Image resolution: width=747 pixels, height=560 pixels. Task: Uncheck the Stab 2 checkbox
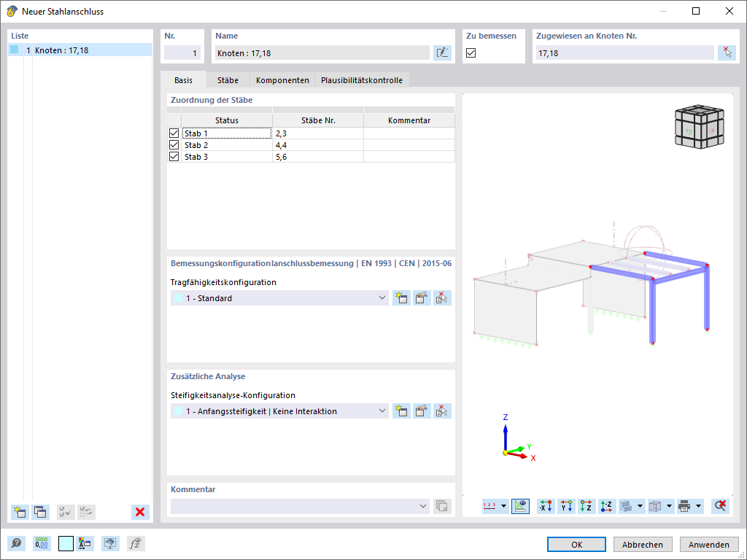(174, 145)
